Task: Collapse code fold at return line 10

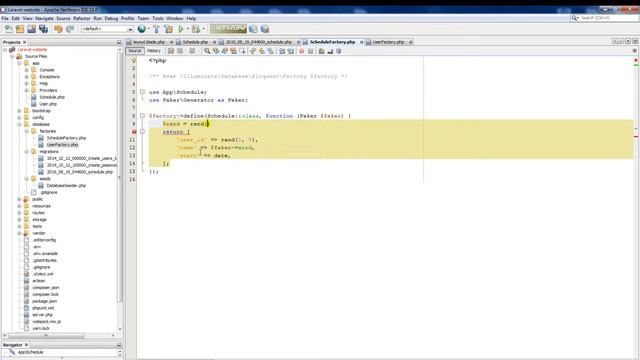Action: (142, 131)
